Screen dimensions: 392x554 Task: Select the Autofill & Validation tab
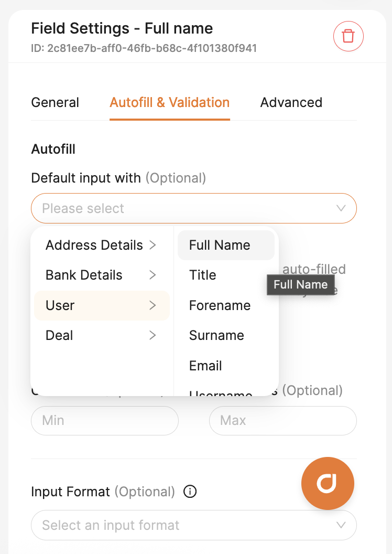170,102
